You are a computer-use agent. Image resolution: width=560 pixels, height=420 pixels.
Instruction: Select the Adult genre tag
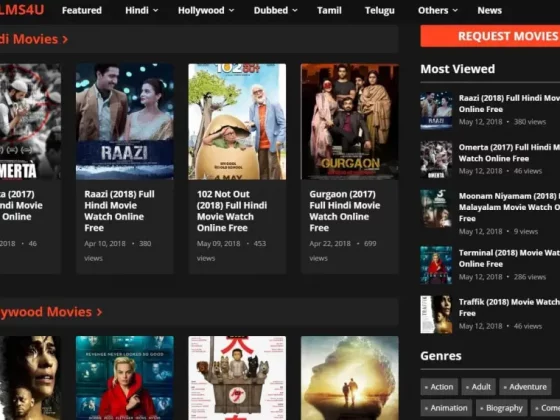479,387
